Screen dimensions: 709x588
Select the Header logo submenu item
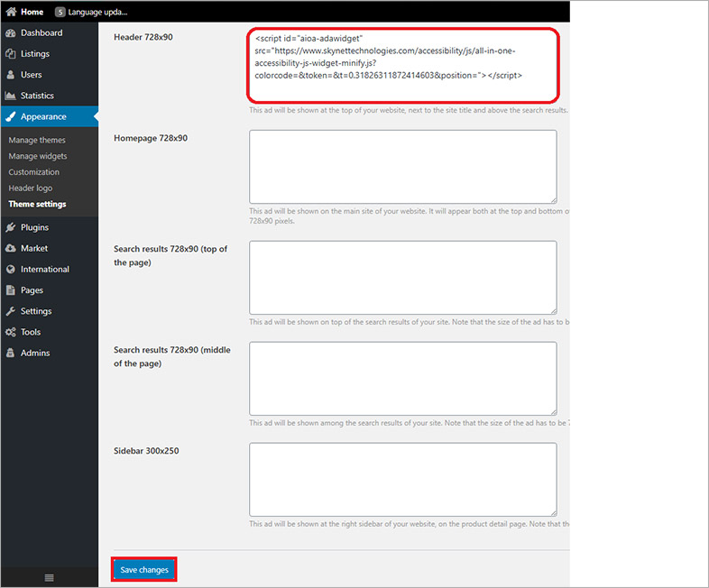(31, 188)
